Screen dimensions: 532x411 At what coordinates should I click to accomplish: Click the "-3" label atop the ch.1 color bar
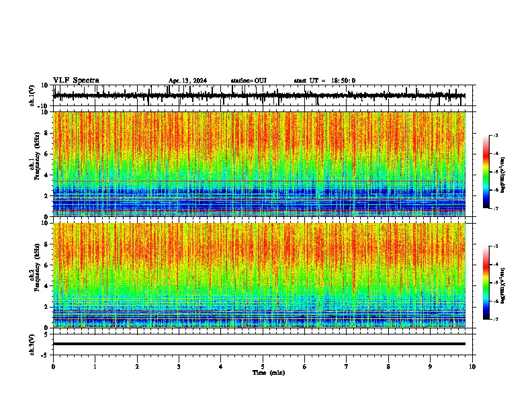point(495,135)
